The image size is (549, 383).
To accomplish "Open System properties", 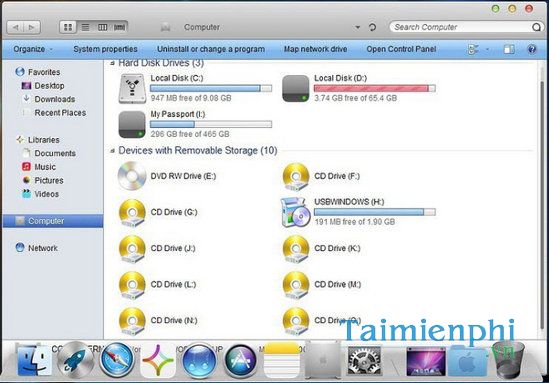I will point(105,49).
